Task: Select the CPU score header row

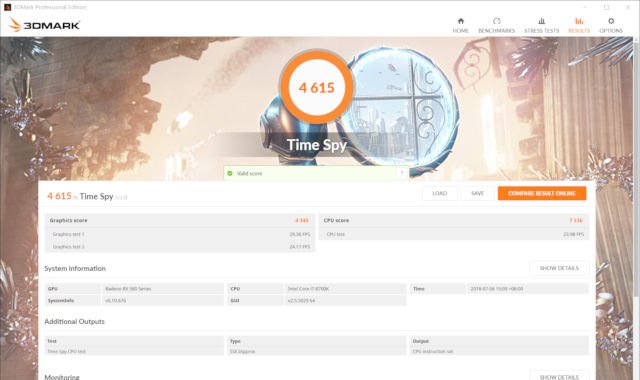Action: [454, 220]
